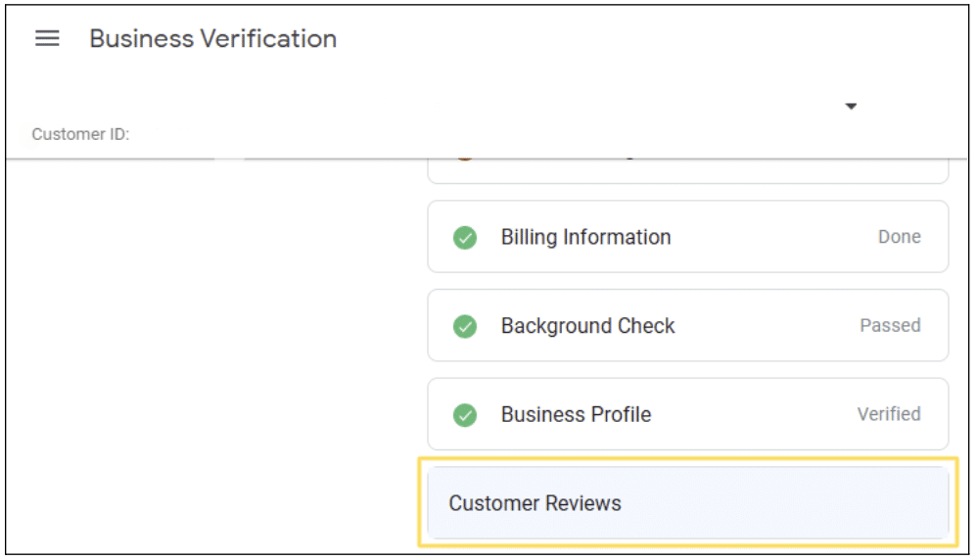
Task: Click green checkmark beside Business Profile
Action: [x=465, y=415]
